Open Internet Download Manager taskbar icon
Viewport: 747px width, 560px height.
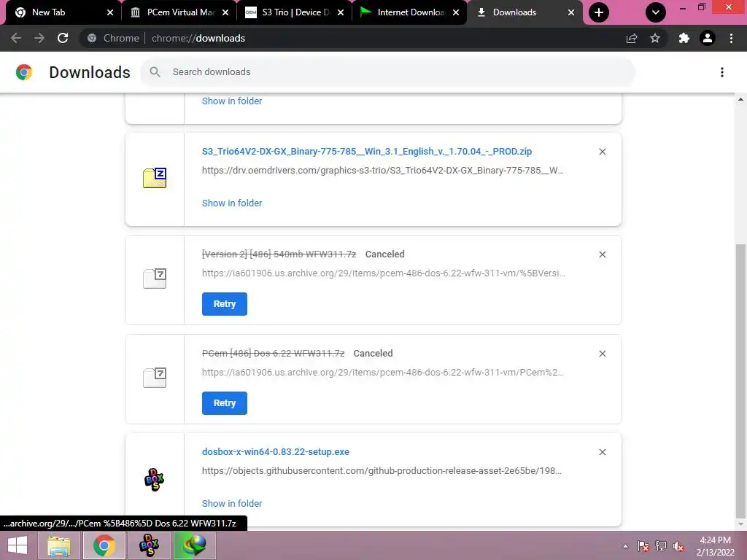click(194, 545)
